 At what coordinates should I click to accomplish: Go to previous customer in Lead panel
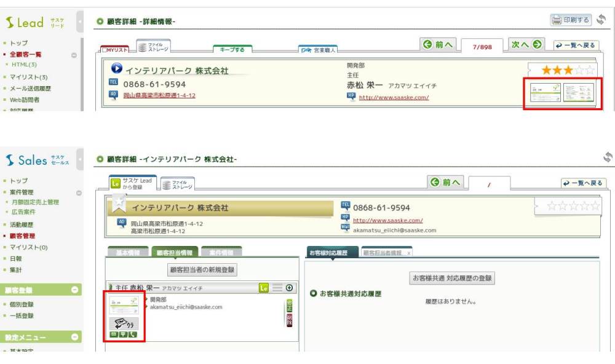coord(438,45)
